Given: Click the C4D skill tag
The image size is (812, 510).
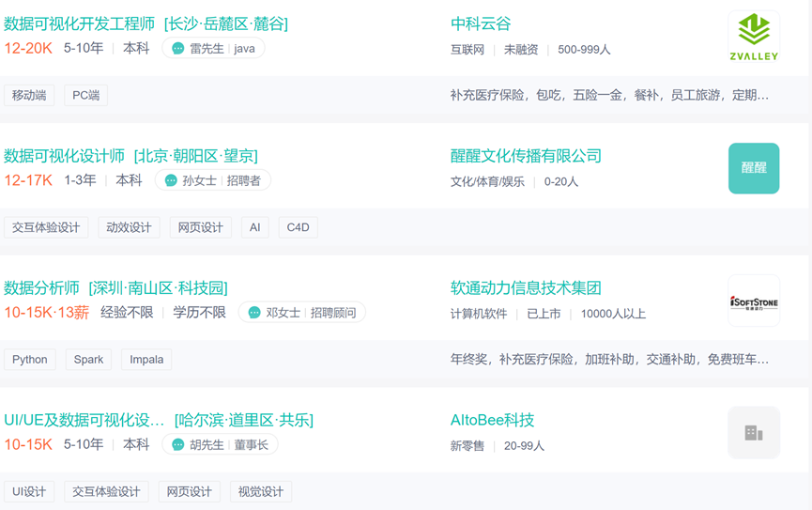Looking at the screenshot, I should pyautogui.click(x=298, y=227).
